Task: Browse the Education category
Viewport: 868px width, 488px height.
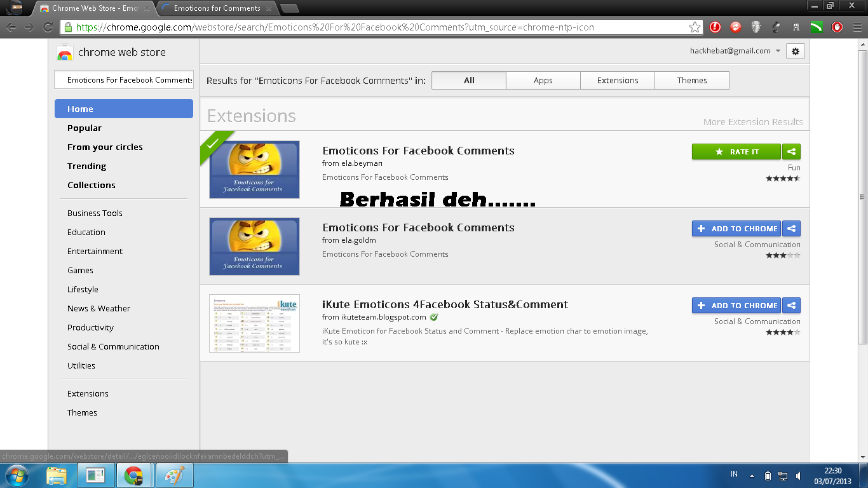Action: coord(86,232)
